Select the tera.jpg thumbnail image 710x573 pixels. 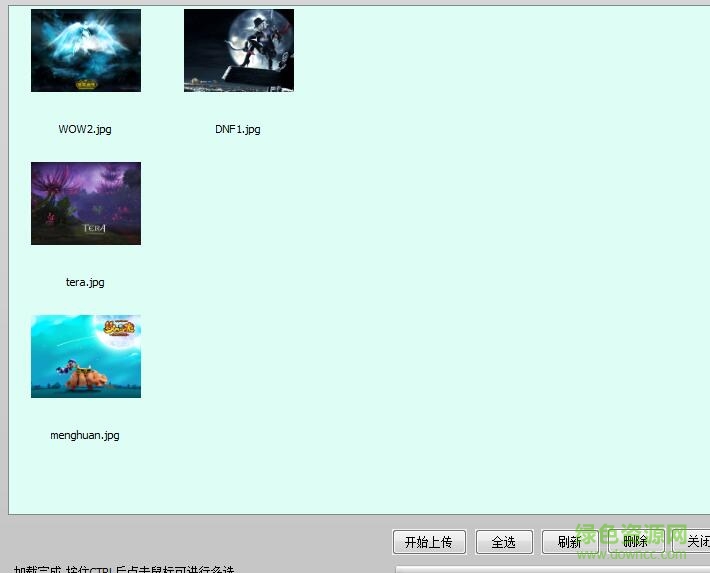tap(86, 203)
